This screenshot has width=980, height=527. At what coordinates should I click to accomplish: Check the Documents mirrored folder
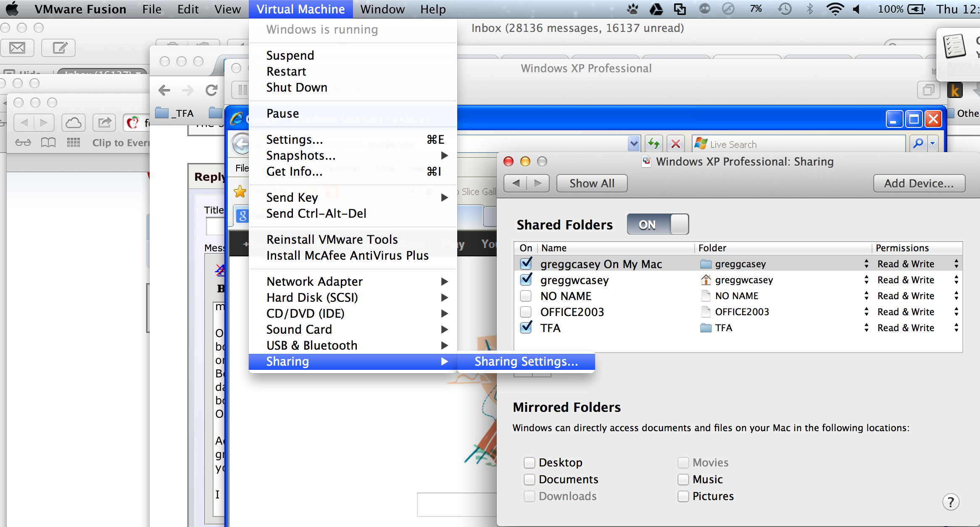pyautogui.click(x=530, y=480)
